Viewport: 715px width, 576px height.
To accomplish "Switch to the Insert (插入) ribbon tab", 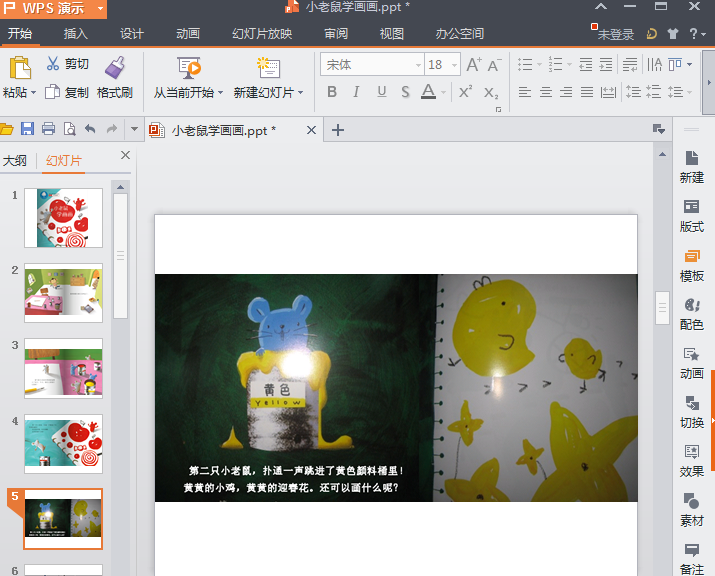I will [76, 34].
